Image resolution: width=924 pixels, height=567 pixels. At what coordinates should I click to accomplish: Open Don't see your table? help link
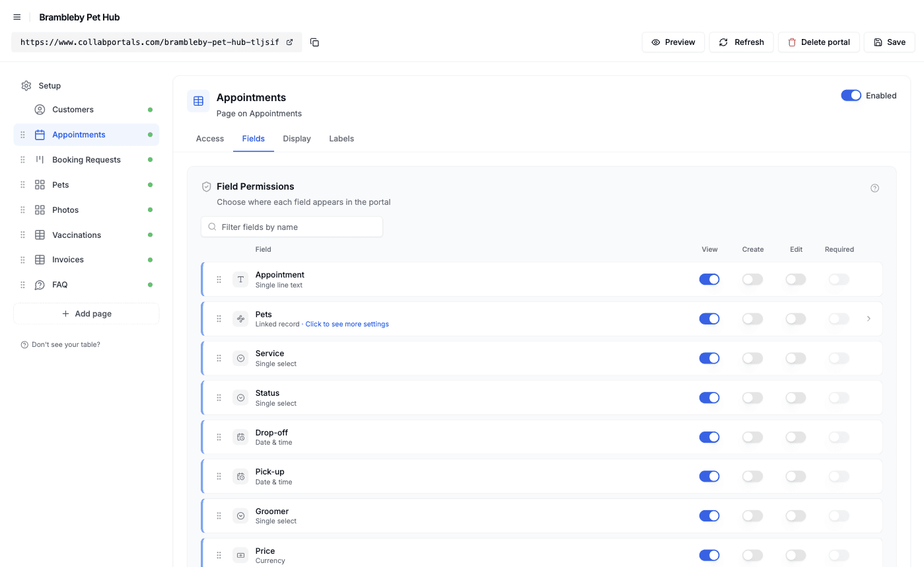[61, 345]
